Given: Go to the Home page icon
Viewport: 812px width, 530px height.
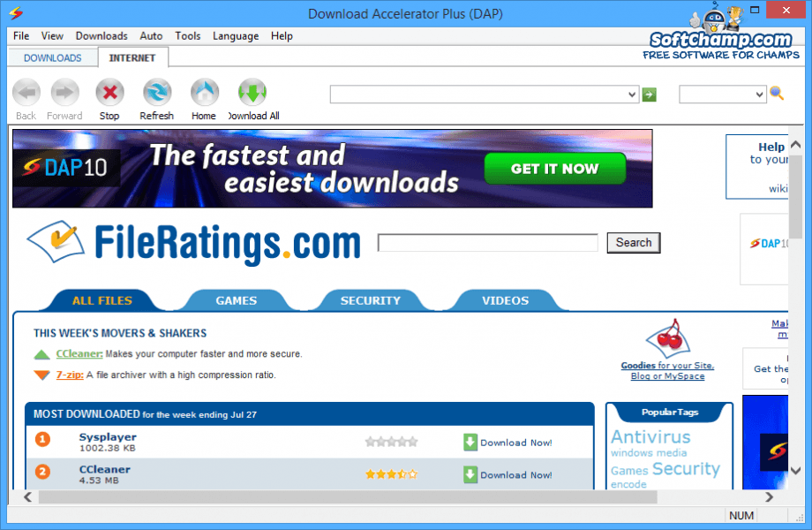Looking at the screenshot, I should tap(204, 93).
